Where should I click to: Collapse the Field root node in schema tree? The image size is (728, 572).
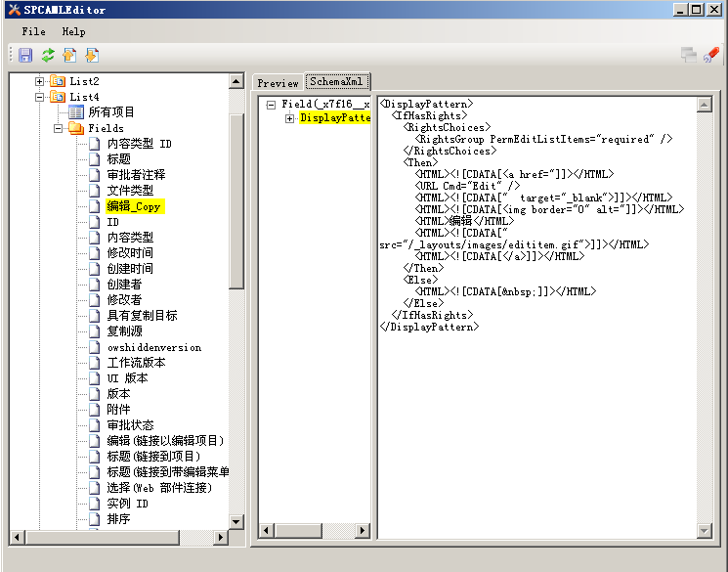pos(271,104)
